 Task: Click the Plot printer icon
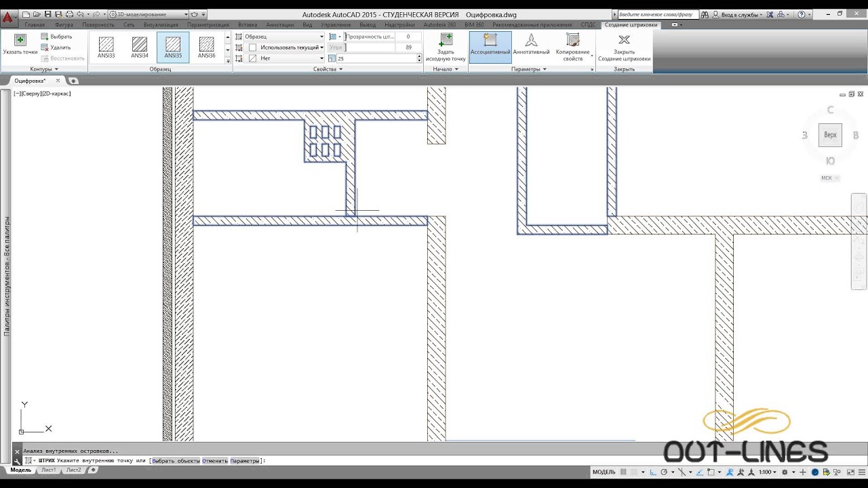tap(69, 14)
